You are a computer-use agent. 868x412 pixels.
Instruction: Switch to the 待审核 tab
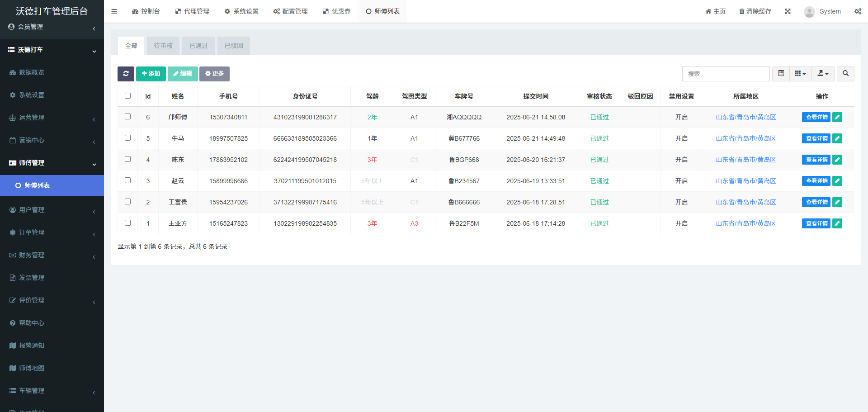pos(163,46)
